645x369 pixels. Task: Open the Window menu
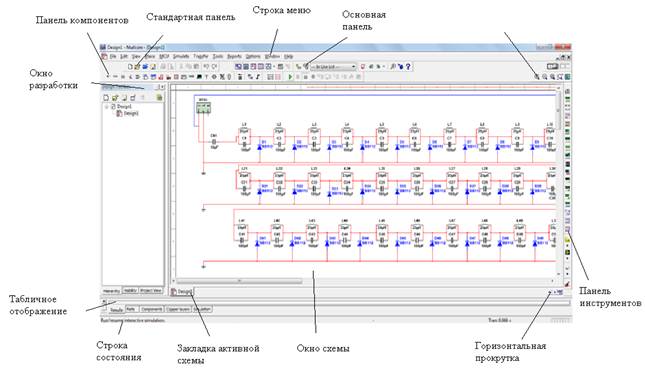point(272,56)
